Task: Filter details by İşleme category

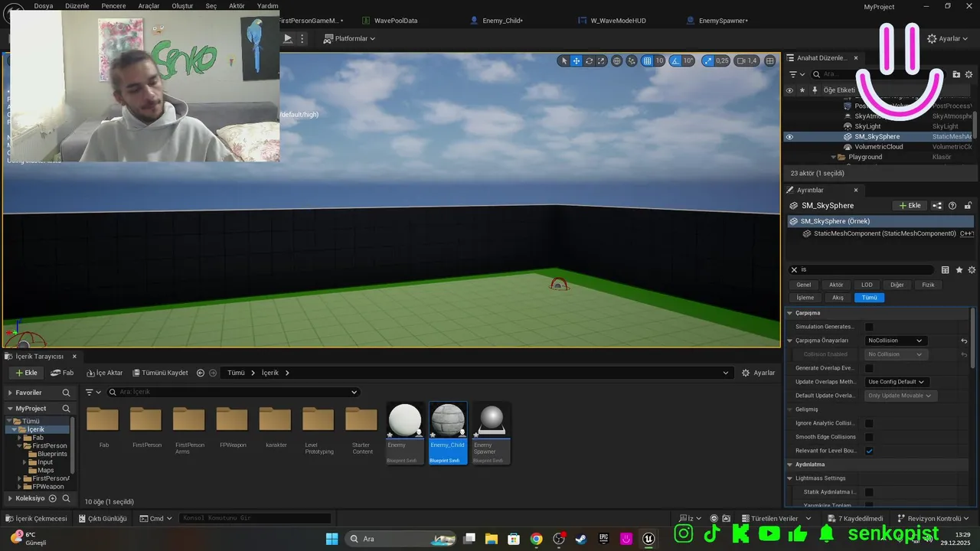Action: click(x=805, y=298)
